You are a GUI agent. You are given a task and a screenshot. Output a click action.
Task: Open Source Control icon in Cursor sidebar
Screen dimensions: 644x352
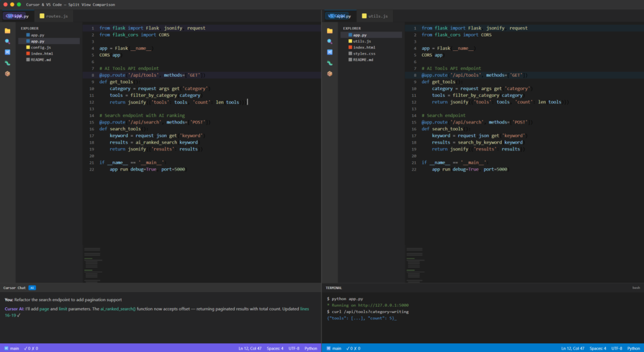coord(8,52)
